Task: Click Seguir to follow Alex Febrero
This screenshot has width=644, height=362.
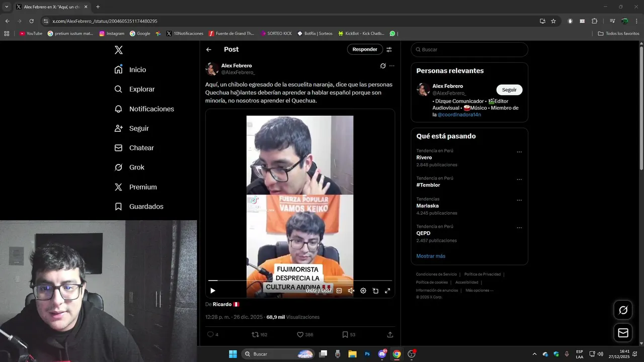Action: [509, 89]
